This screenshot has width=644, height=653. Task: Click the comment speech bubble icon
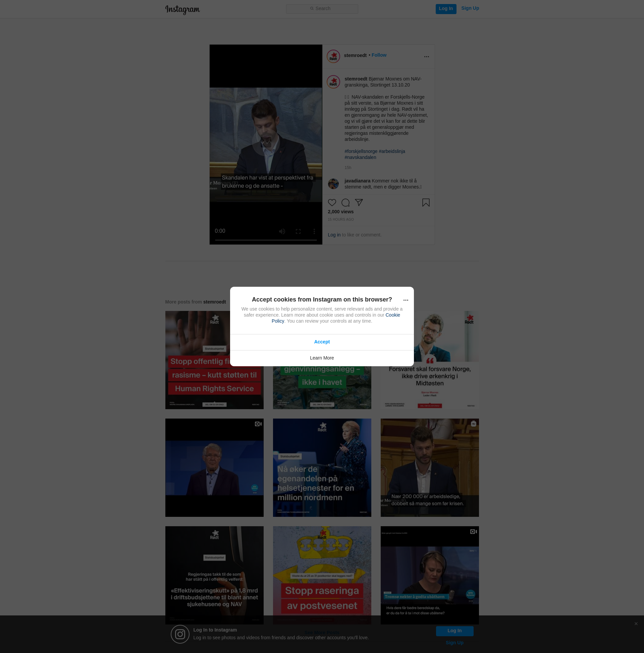coord(345,203)
